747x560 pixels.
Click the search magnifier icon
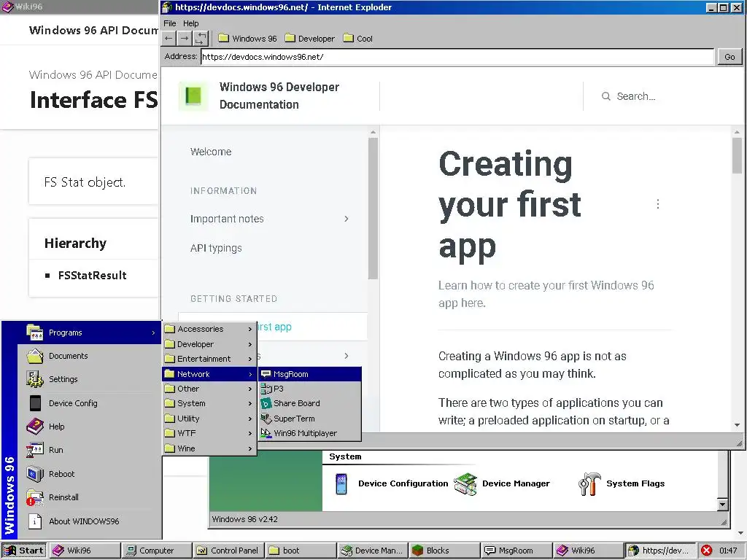pyautogui.click(x=606, y=96)
